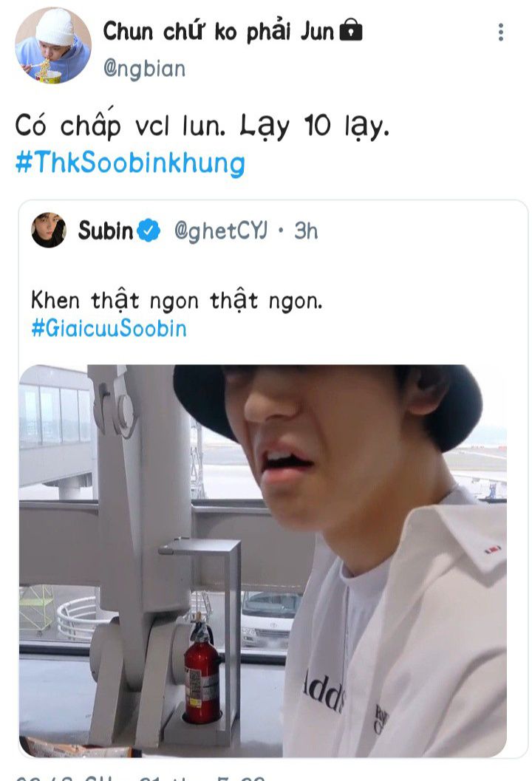Click Subin's blue verified badge

pyautogui.click(x=149, y=231)
